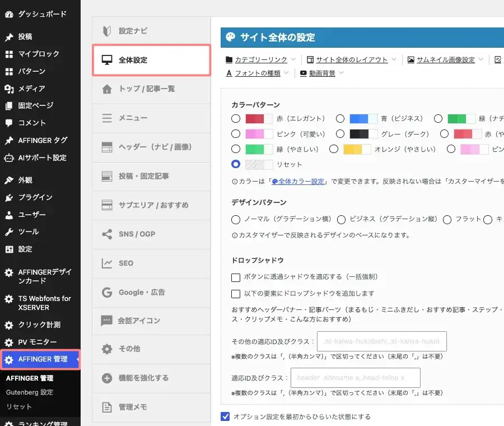Jump to 動画背景 section link
Screen dimensions: 504x426
pos(322,73)
